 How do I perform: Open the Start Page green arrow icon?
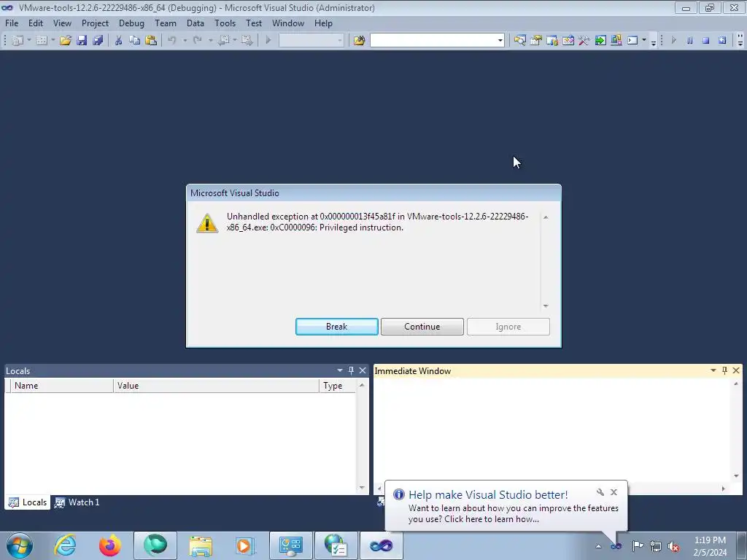point(600,41)
